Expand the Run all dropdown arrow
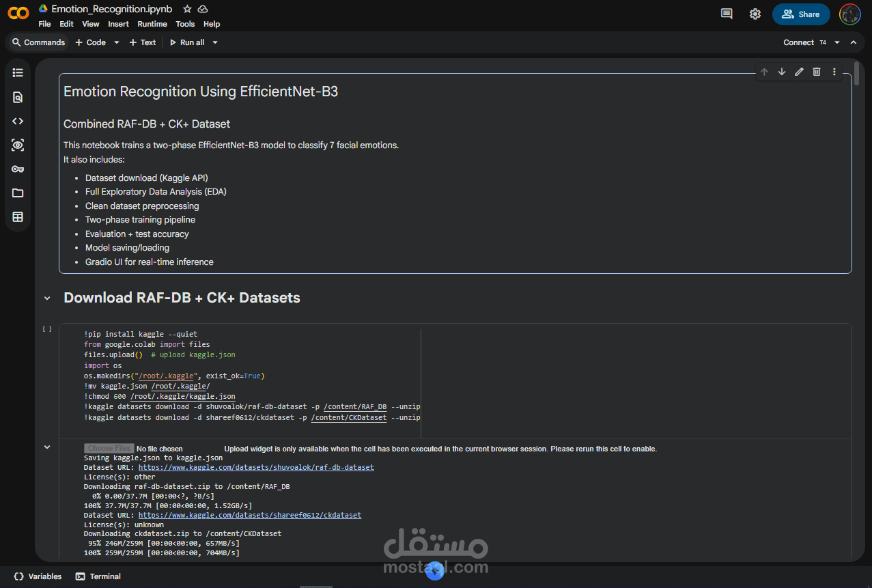The width and height of the screenshot is (872, 588). click(215, 42)
